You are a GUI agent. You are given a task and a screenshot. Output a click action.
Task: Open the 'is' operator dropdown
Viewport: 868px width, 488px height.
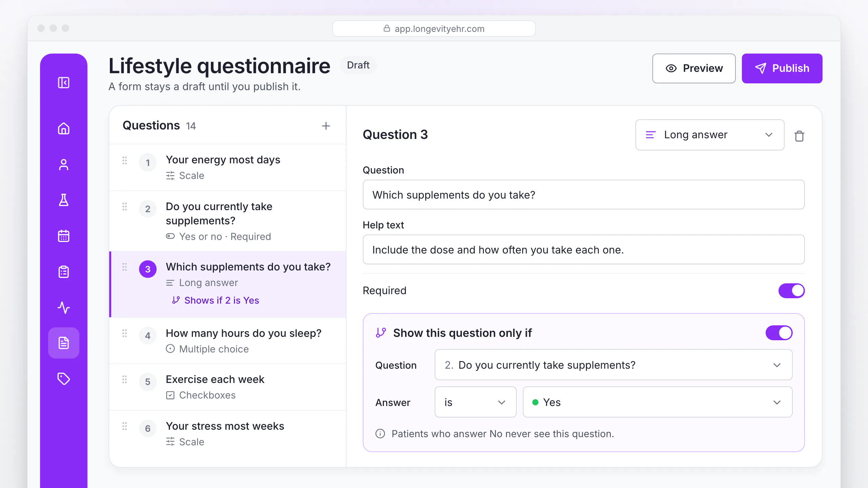click(475, 402)
